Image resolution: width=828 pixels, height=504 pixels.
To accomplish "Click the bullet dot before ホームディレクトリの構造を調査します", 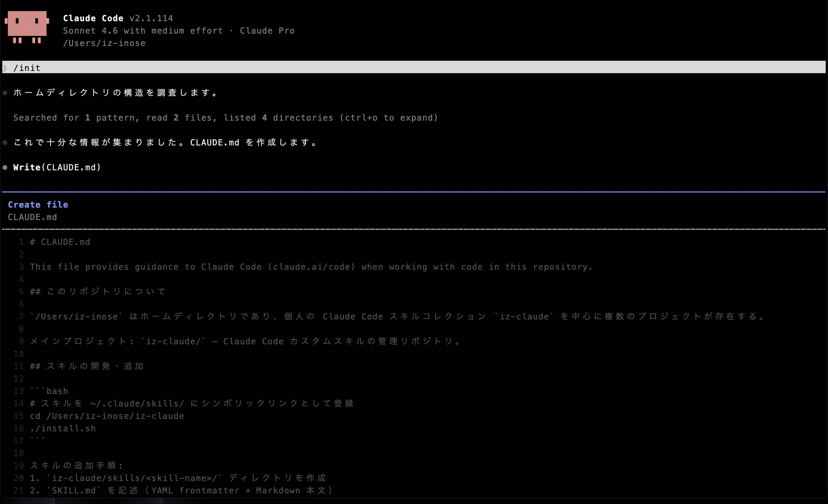I will [5, 93].
